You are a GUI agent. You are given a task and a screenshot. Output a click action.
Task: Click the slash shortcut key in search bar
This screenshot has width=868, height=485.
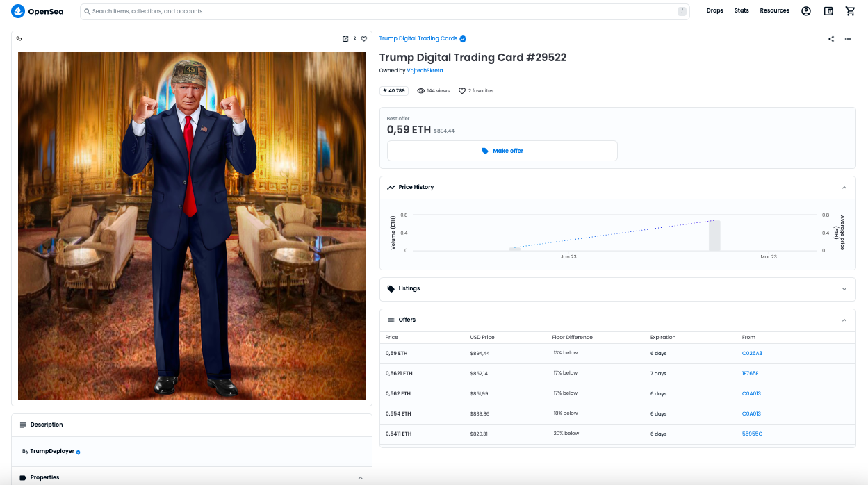682,11
